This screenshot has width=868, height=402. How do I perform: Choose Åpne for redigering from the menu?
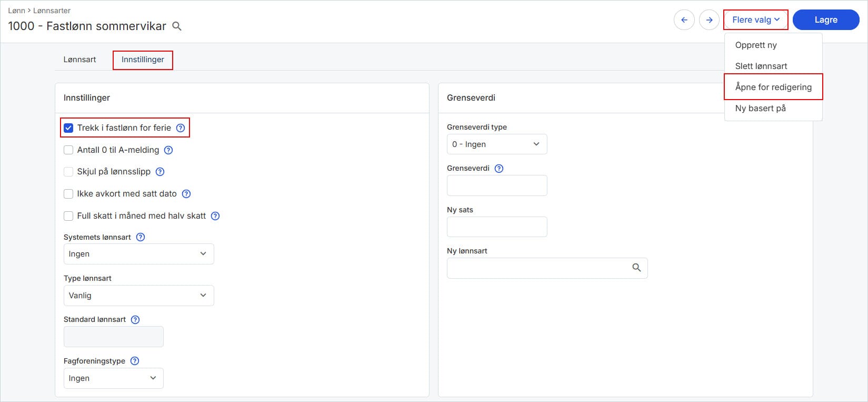pyautogui.click(x=773, y=87)
